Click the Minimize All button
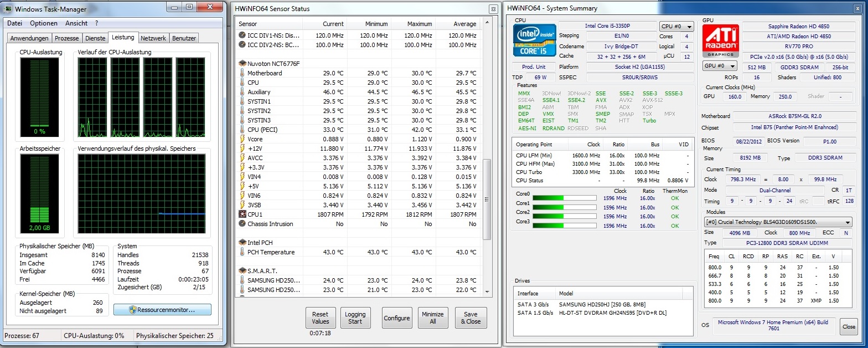The height and width of the screenshot is (348, 868). (432, 318)
